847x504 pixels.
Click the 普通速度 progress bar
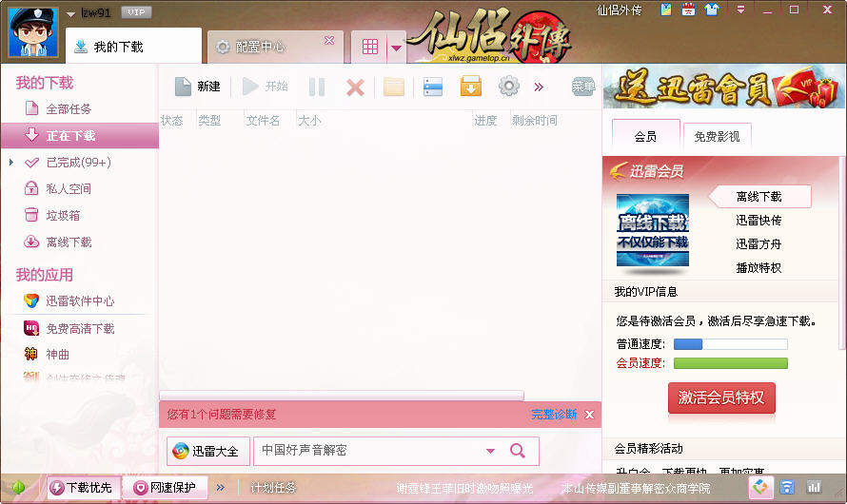coord(730,344)
